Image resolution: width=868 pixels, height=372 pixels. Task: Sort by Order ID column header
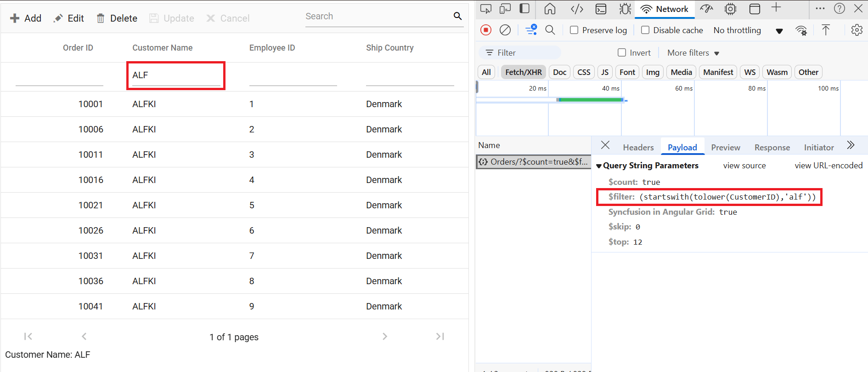click(x=78, y=48)
